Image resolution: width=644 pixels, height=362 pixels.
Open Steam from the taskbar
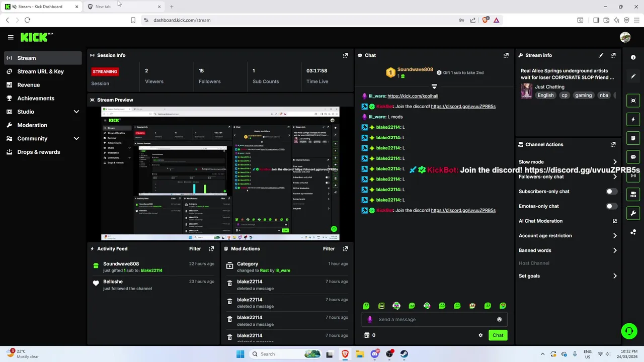tap(405, 354)
